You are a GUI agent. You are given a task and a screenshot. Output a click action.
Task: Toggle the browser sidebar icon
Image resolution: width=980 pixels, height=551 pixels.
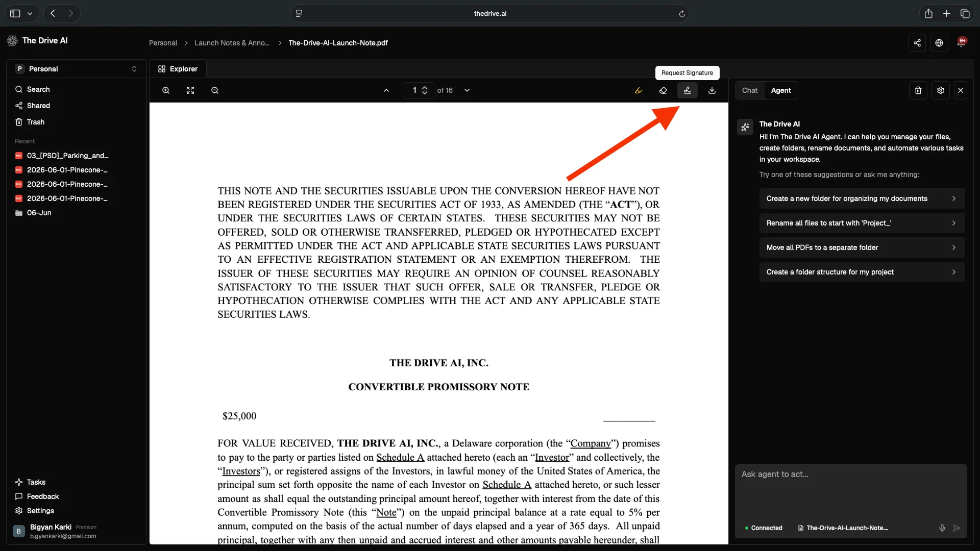click(15, 13)
